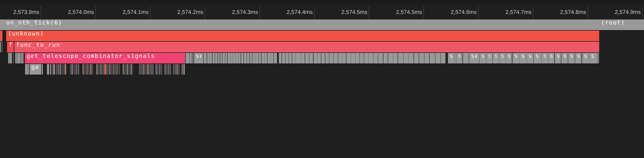Click the 2,574.1ms time label
This screenshot has height=158, width=644.
point(136,12)
